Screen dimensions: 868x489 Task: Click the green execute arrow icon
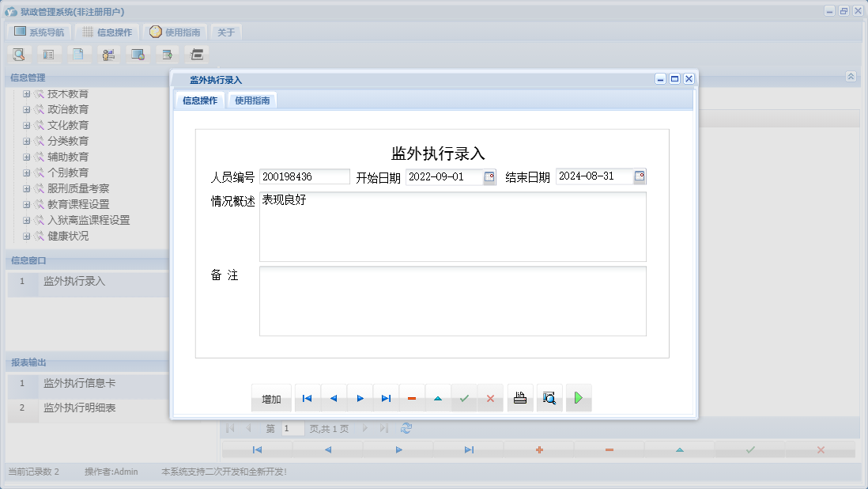coord(578,398)
